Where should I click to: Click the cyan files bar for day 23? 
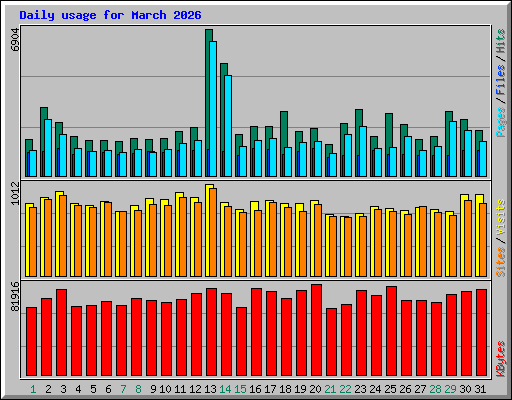pyautogui.click(x=363, y=151)
